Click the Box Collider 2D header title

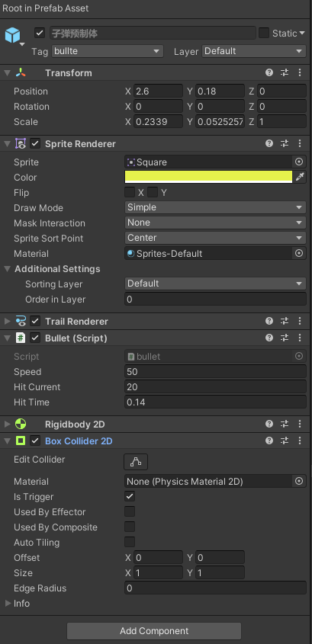point(79,441)
